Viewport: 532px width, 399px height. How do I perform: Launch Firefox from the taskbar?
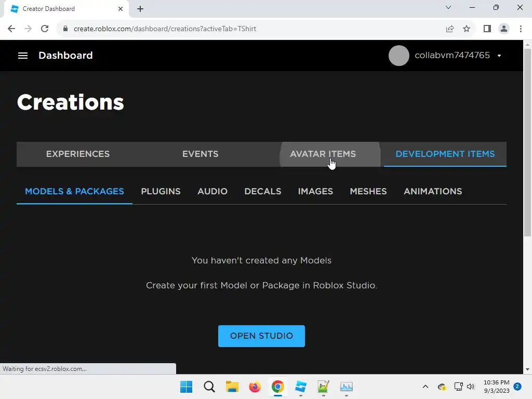pyautogui.click(x=255, y=387)
